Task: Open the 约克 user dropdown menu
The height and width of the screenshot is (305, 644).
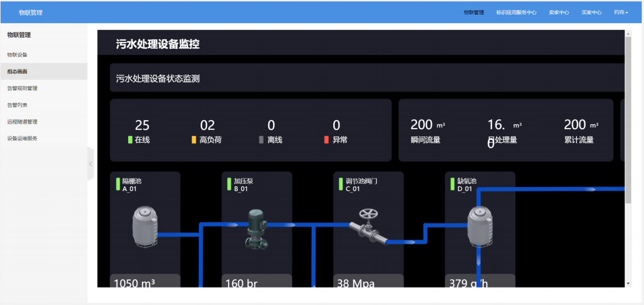Action: [x=620, y=12]
